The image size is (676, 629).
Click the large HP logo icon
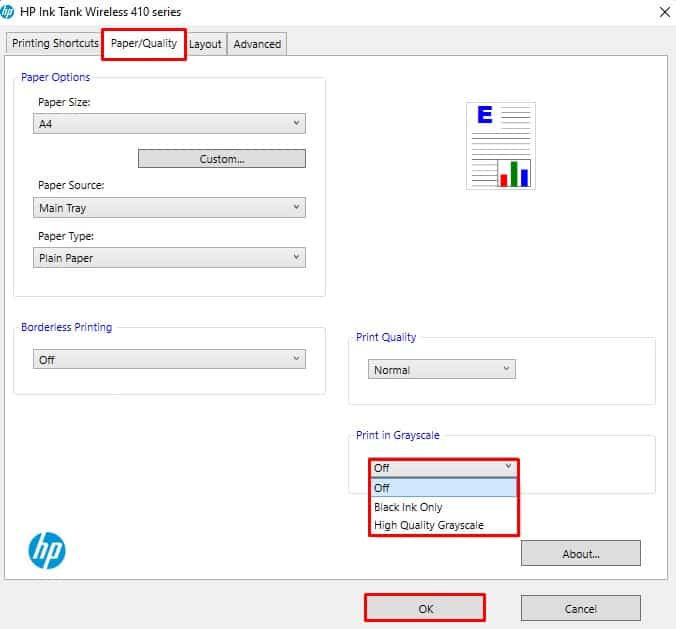click(47, 550)
